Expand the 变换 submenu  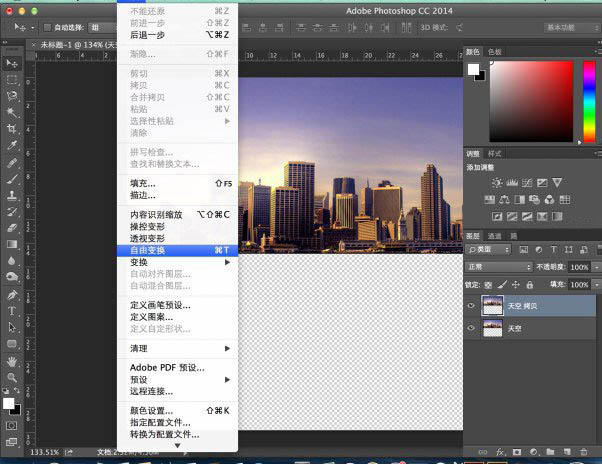(x=178, y=262)
